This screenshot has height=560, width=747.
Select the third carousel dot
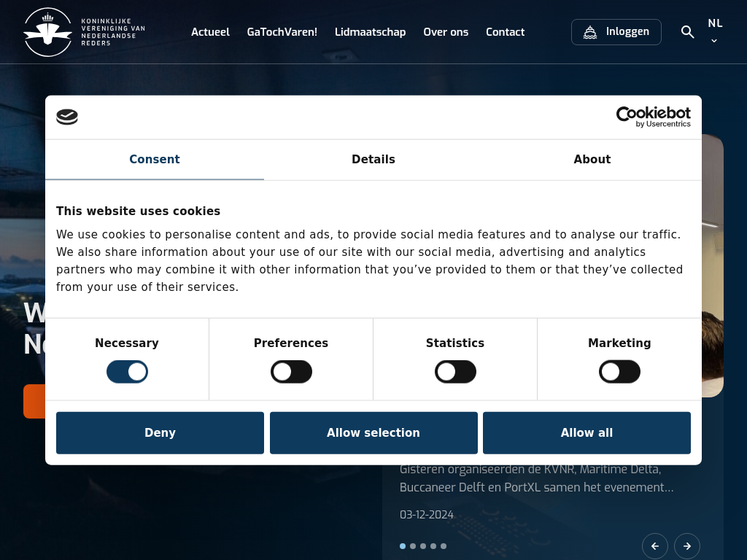[x=423, y=546]
